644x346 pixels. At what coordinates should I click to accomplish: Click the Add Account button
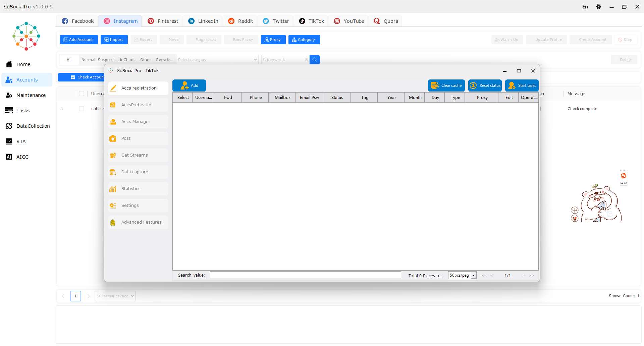[79, 40]
